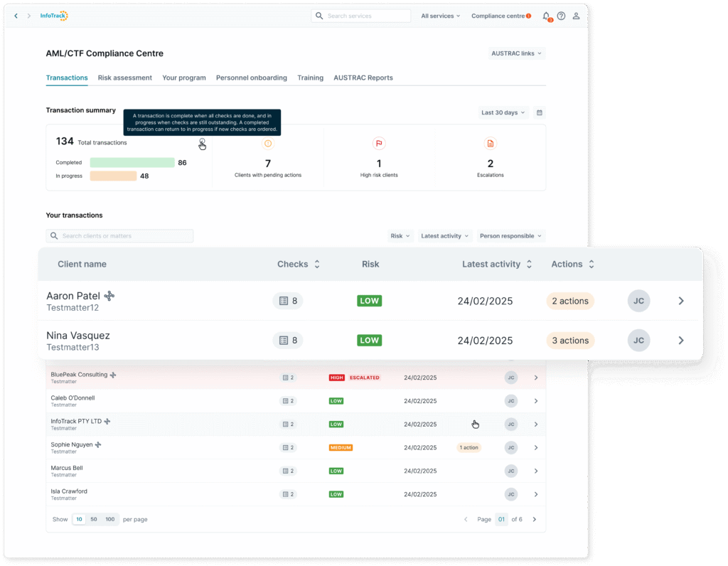This screenshot has width=728, height=566.
Task: Click the pending actions clock icon
Action: [x=268, y=144]
